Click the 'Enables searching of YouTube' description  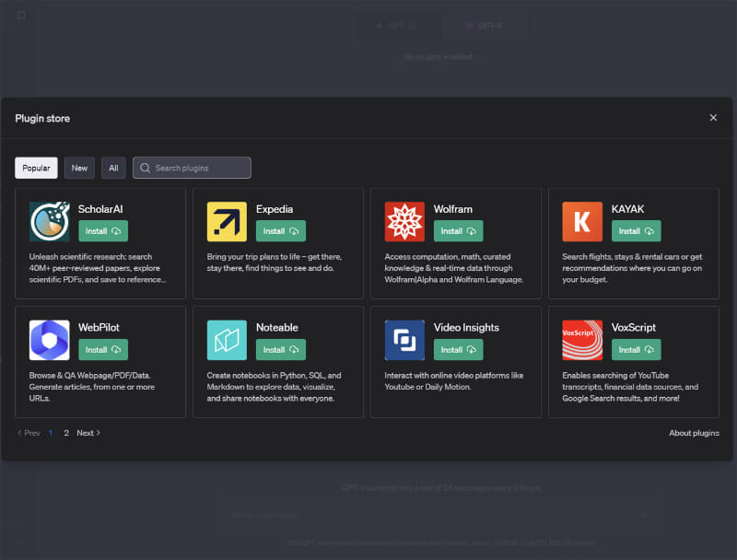click(x=630, y=387)
